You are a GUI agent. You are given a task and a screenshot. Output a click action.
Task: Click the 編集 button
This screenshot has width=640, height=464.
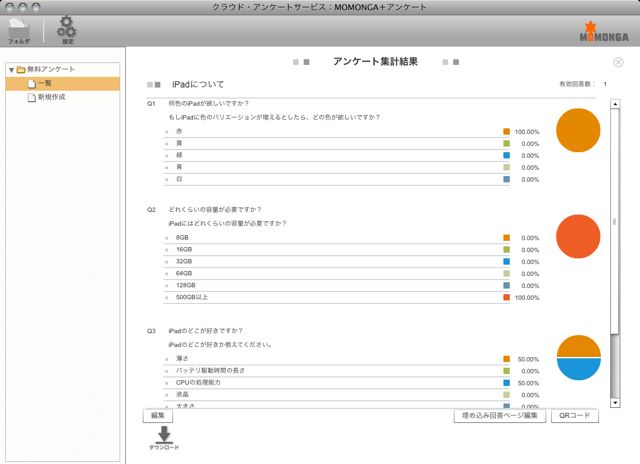click(x=158, y=415)
